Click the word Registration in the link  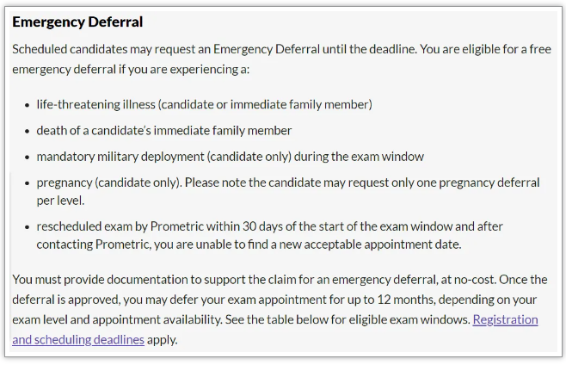505,320
